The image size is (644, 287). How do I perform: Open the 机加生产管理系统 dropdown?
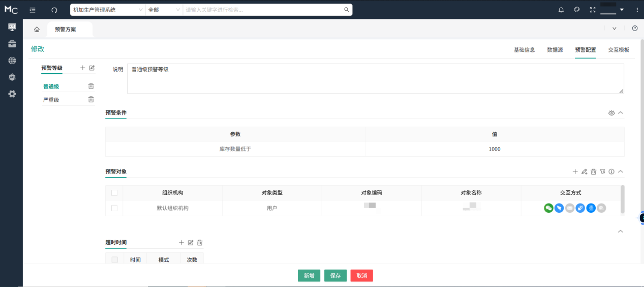click(x=108, y=10)
